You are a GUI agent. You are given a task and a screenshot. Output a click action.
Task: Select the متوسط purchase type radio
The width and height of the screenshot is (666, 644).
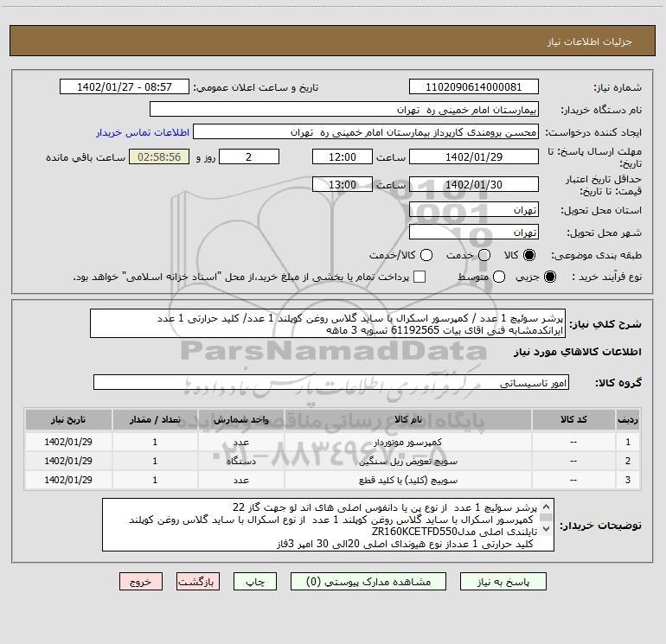[x=499, y=277]
